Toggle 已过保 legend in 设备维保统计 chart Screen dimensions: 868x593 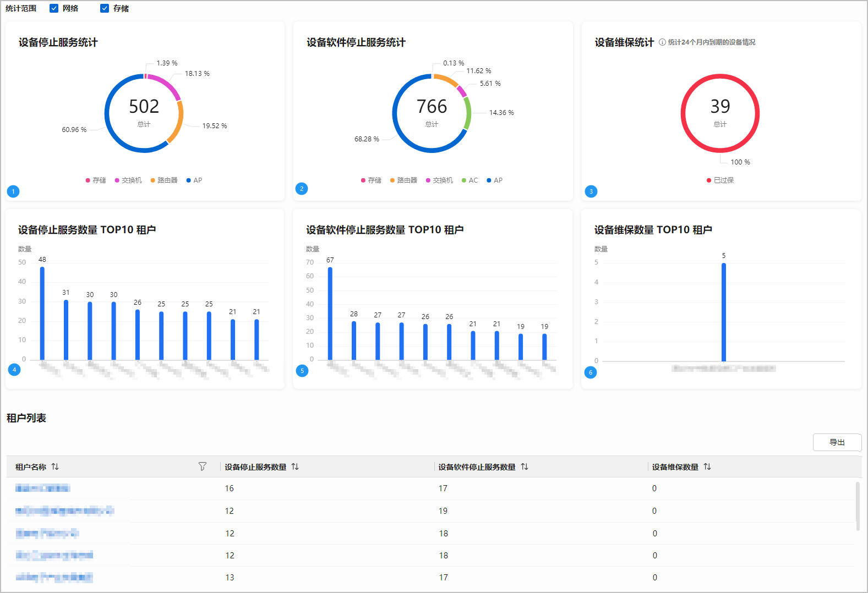(x=720, y=180)
